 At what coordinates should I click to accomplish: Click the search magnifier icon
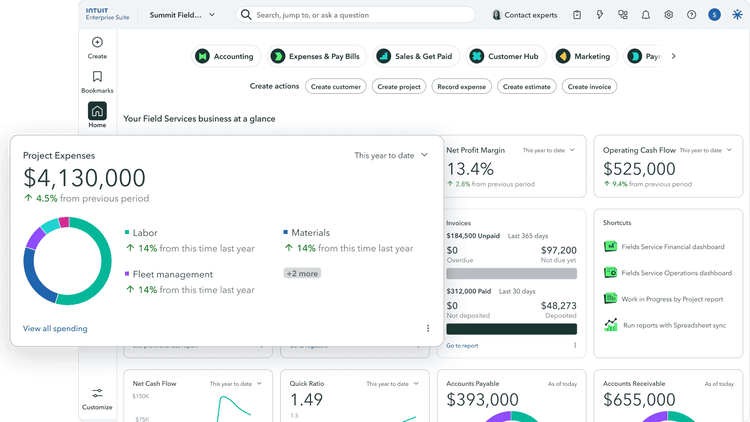[x=246, y=15]
